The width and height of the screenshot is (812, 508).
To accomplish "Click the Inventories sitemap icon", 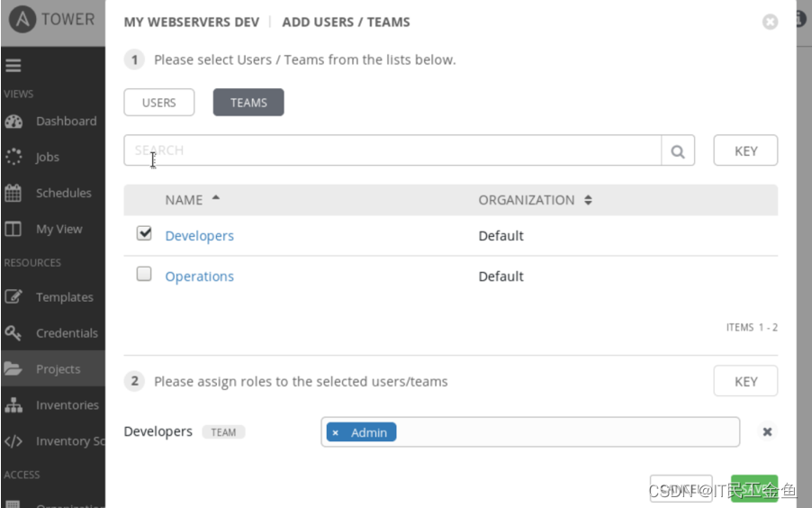I will pyautogui.click(x=14, y=404).
